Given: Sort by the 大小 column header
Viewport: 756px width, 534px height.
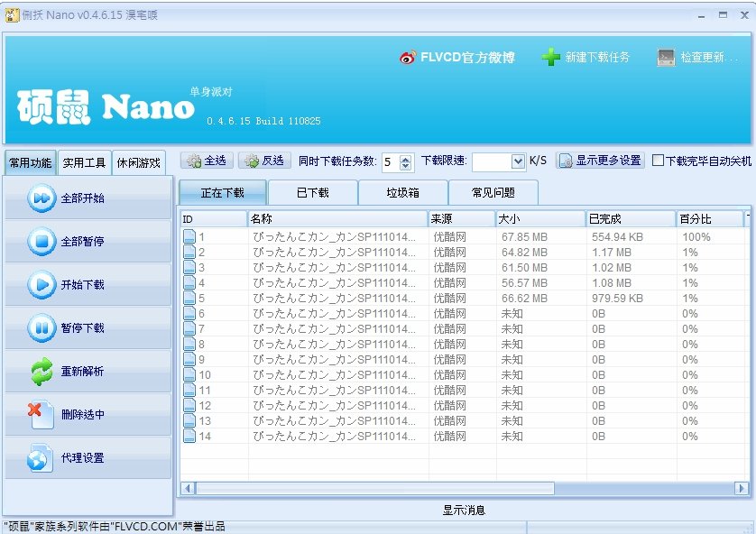Looking at the screenshot, I should (540, 219).
